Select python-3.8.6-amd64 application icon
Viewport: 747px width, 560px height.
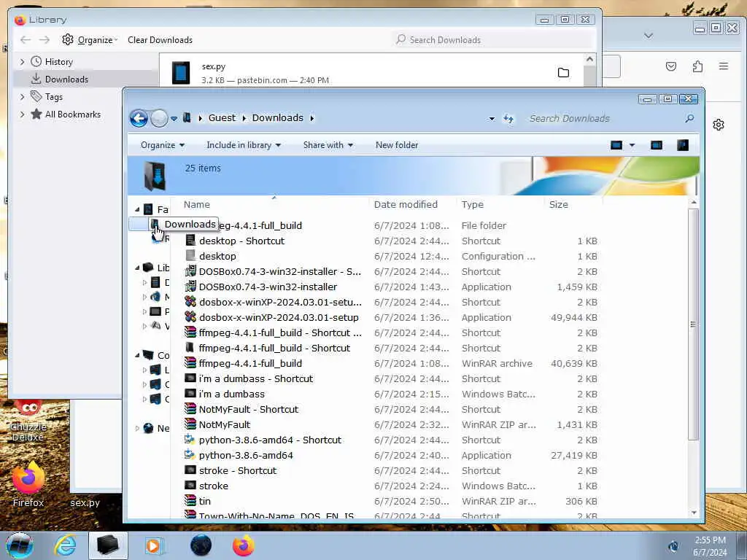click(x=190, y=455)
